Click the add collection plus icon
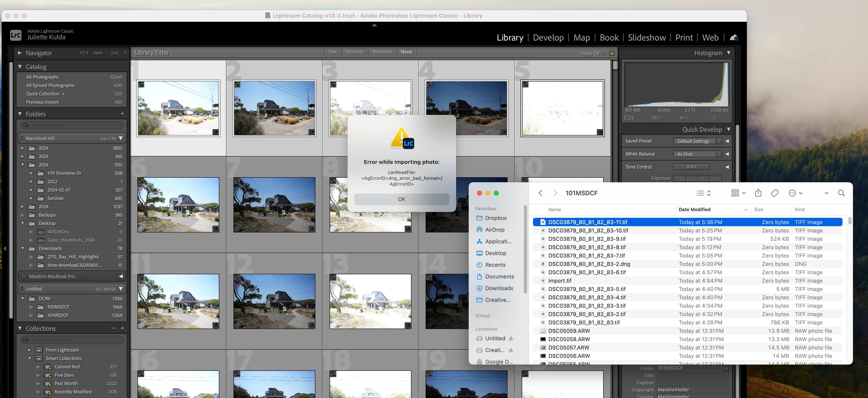868x398 pixels. pyautogui.click(x=123, y=329)
